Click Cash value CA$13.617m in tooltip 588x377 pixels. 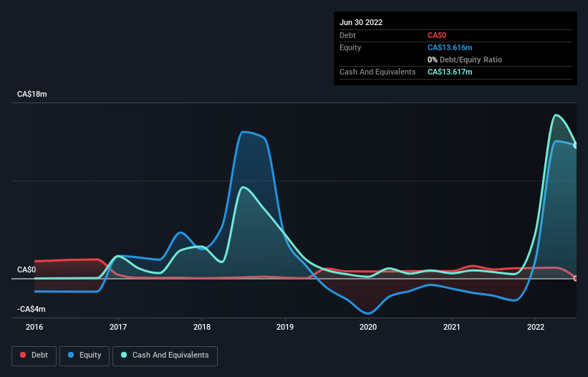coord(450,72)
